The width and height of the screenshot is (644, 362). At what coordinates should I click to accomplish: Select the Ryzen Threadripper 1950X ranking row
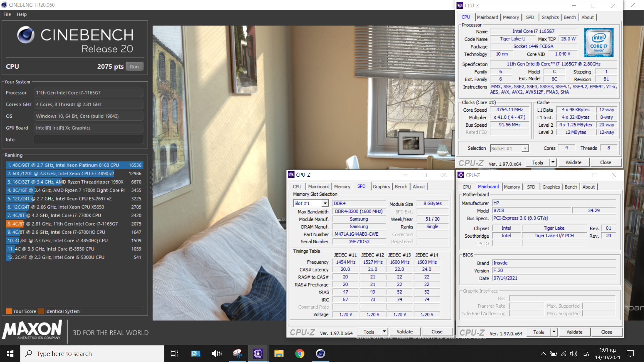(74, 182)
